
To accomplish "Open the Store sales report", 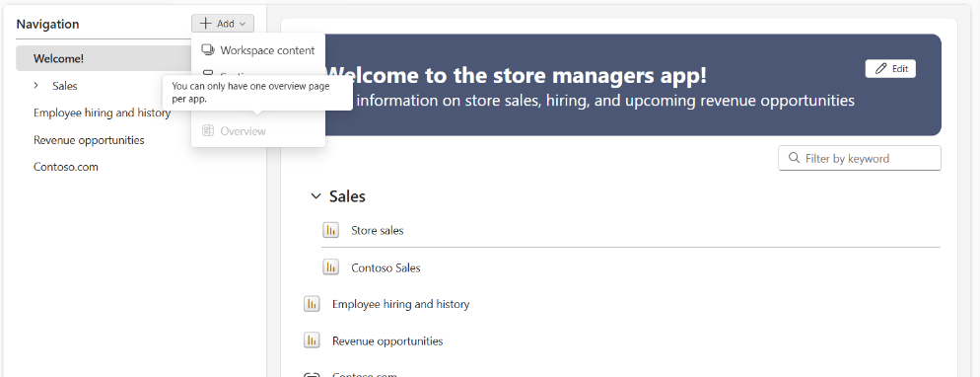I will (x=378, y=231).
